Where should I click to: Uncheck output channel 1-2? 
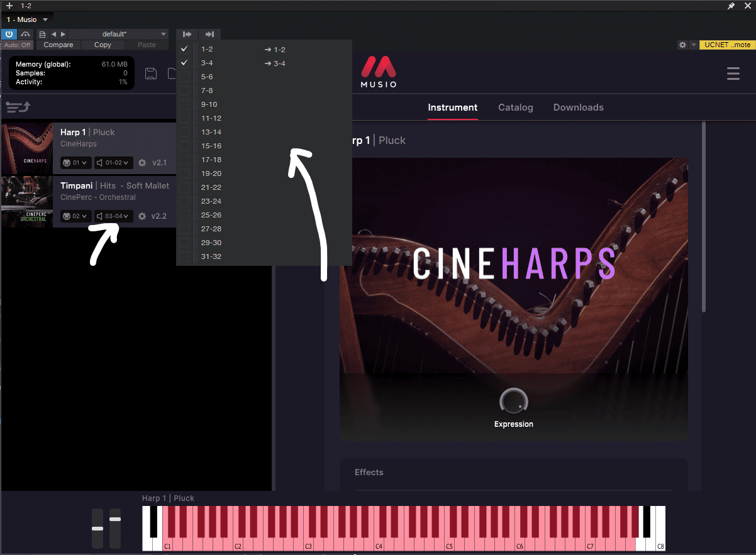pyautogui.click(x=184, y=49)
